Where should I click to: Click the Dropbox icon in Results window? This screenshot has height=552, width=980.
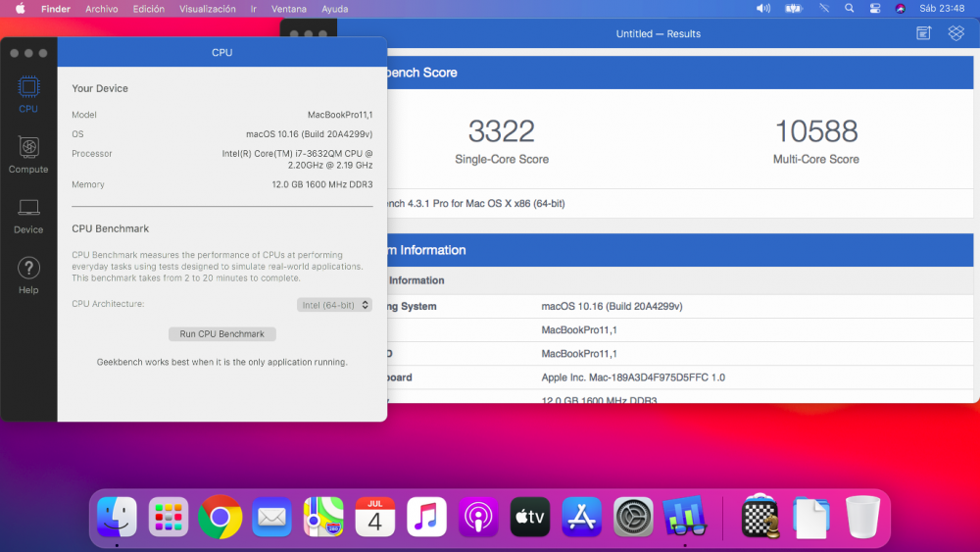click(956, 33)
